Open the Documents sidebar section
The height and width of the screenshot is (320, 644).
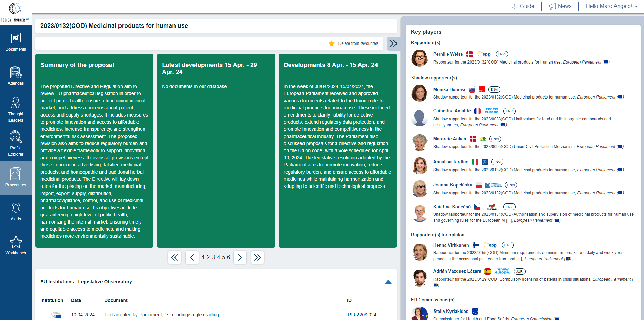click(16, 42)
